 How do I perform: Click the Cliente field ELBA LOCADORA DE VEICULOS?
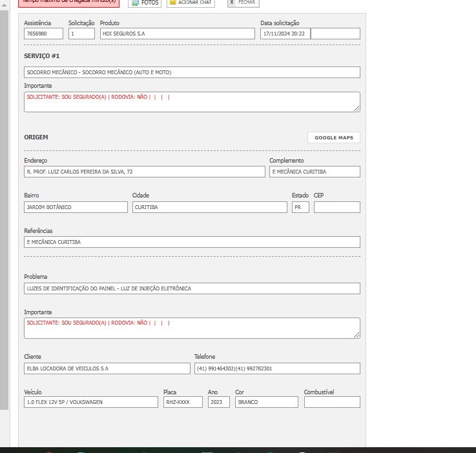107,368
